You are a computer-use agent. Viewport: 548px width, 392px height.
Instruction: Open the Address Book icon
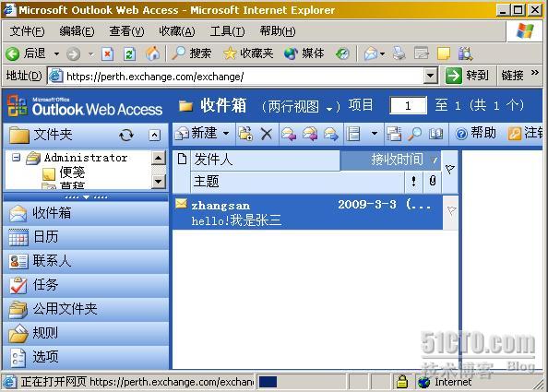click(435, 134)
